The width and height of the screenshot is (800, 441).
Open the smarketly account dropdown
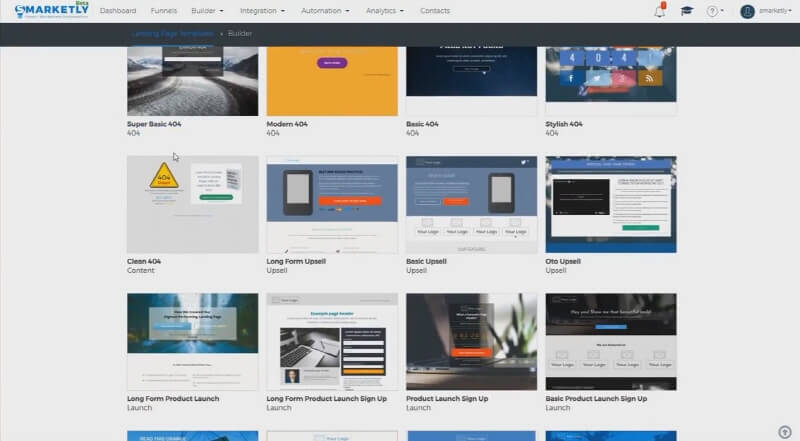[x=775, y=11]
